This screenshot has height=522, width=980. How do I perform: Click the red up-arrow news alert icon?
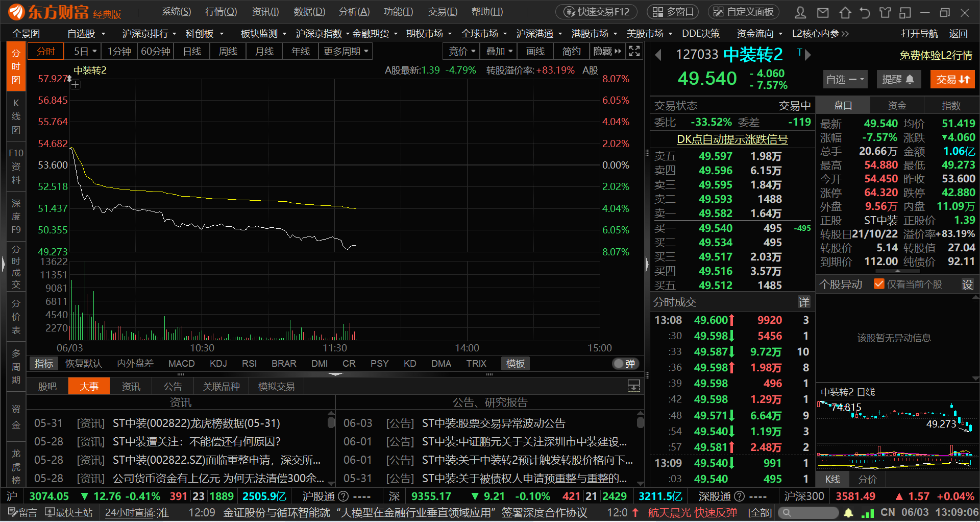(635, 512)
